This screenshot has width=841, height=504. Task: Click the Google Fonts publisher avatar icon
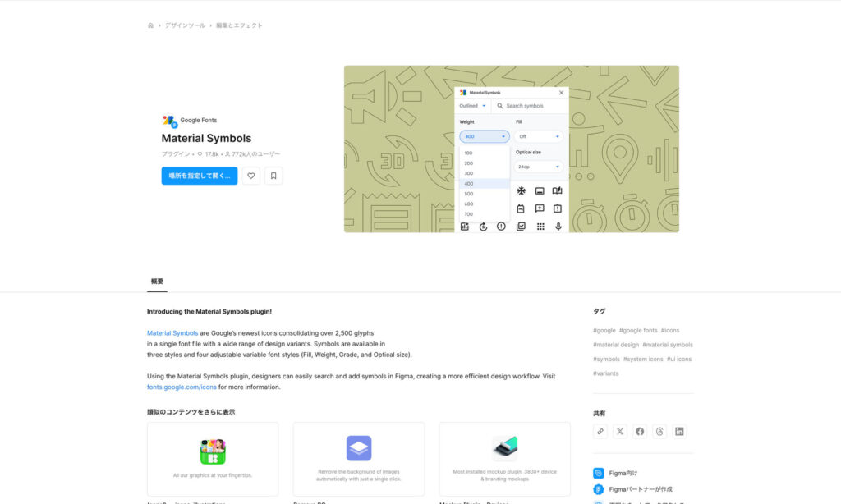click(x=169, y=121)
